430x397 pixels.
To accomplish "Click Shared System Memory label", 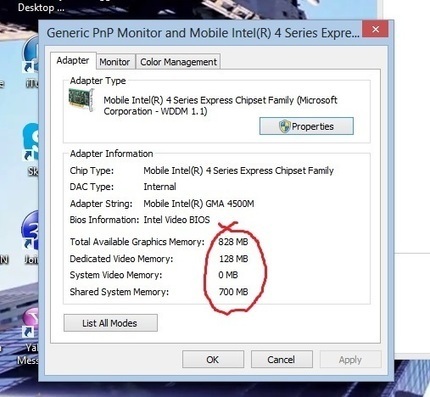I will coord(119,292).
